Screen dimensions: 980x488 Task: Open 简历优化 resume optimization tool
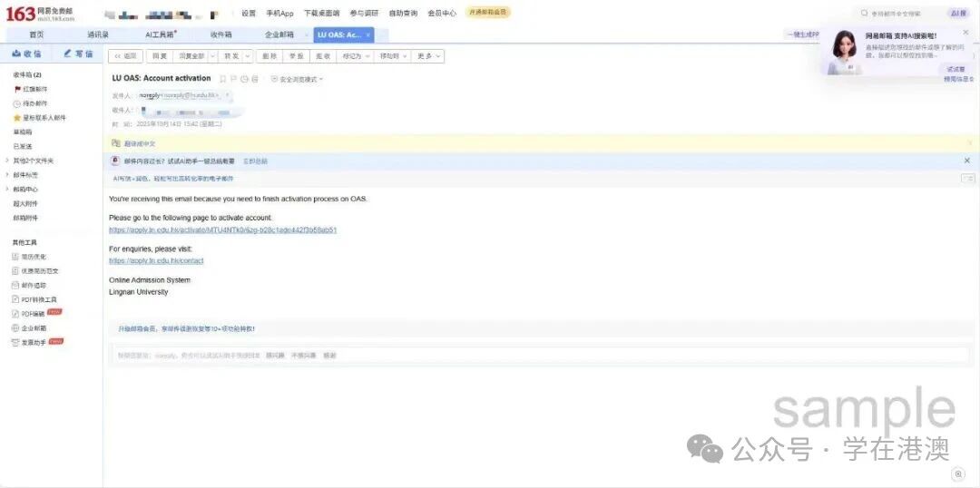(x=34, y=257)
